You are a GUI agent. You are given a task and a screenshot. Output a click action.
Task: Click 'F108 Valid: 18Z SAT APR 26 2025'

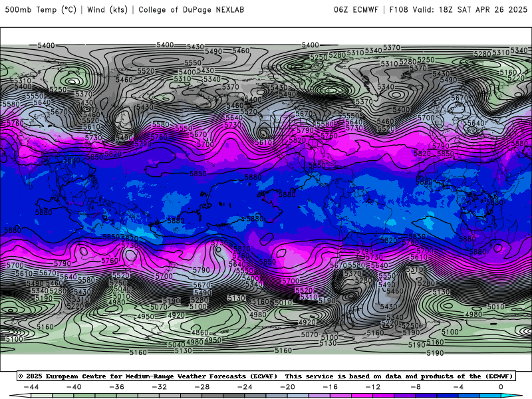click(458, 10)
